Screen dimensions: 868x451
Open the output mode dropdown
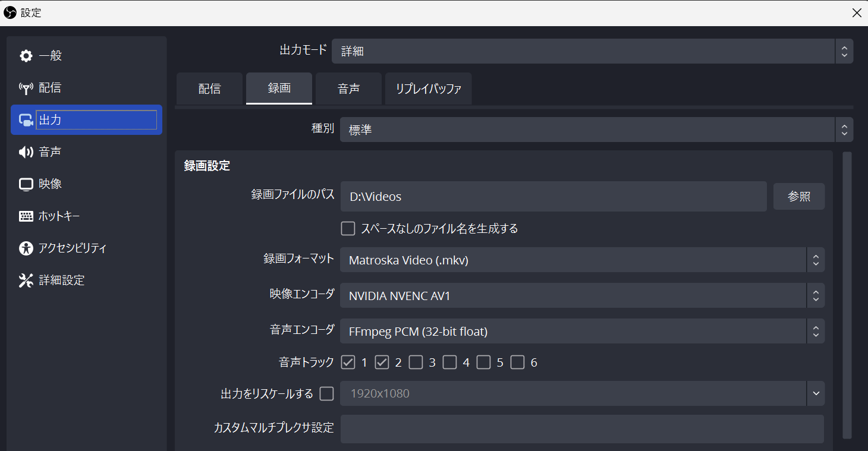(x=592, y=51)
